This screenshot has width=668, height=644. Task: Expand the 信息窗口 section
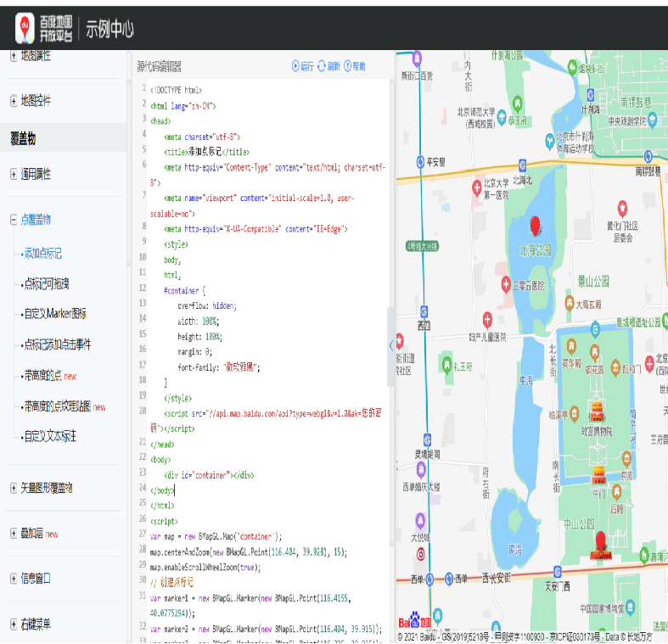tap(14, 579)
